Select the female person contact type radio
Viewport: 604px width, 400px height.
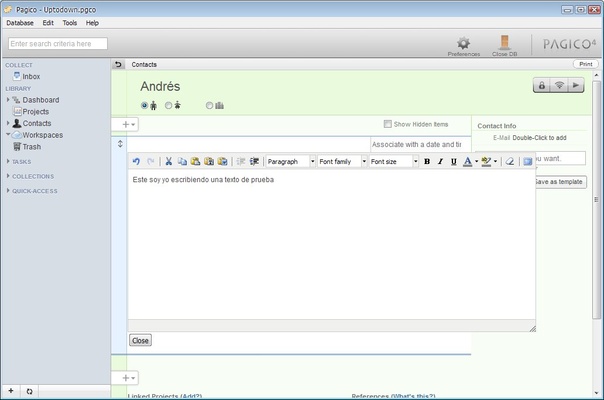point(168,105)
